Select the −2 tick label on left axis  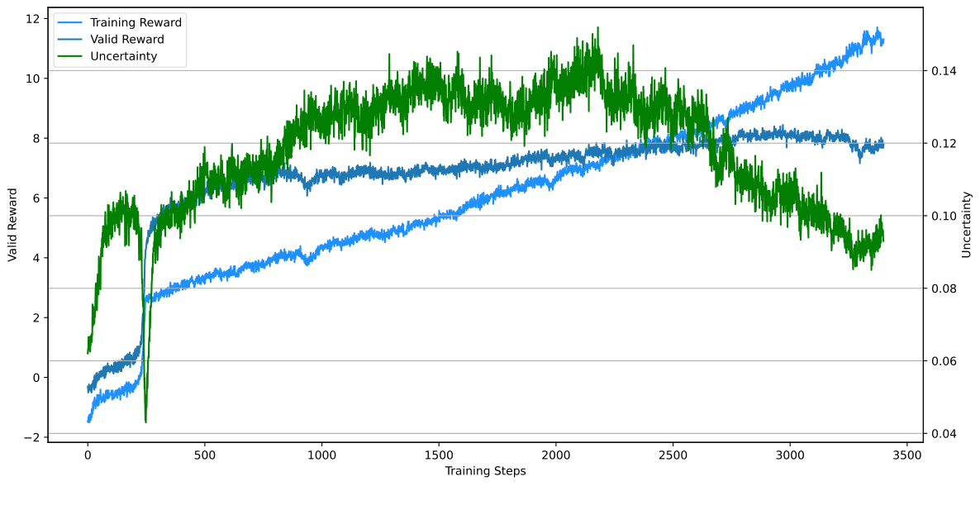pyautogui.click(x=32, y=436)
